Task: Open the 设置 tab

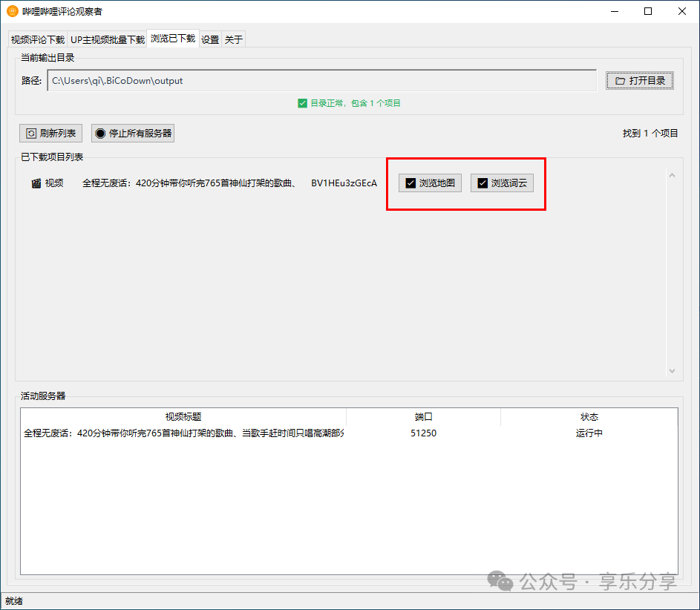Action: pyautogui.click(x=210, y=40)
